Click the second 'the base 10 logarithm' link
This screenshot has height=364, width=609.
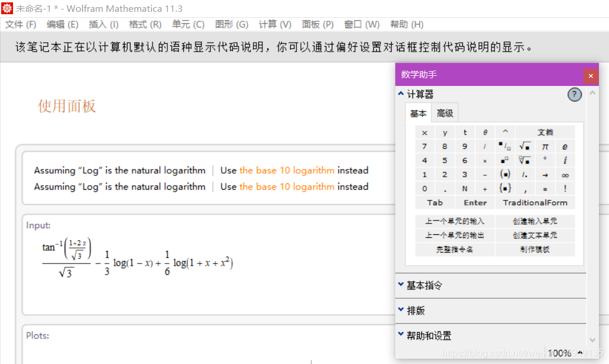(x=287, y=187)
